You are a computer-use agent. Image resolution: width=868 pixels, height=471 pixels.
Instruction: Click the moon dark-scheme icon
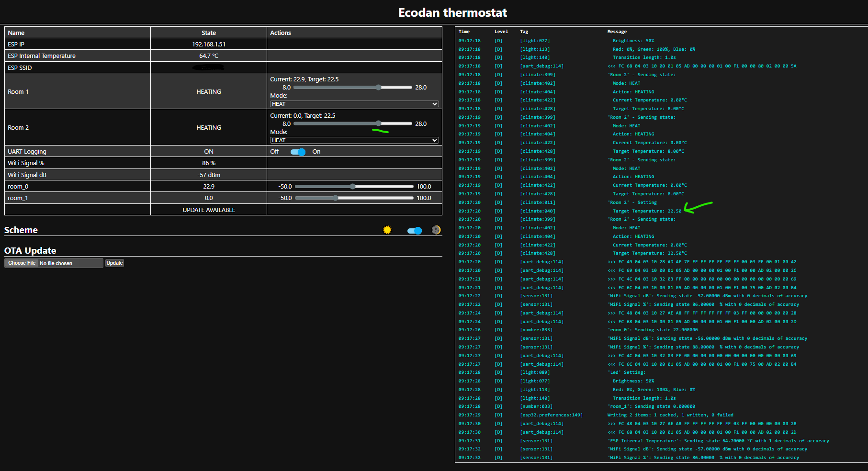tap(436, 230)
